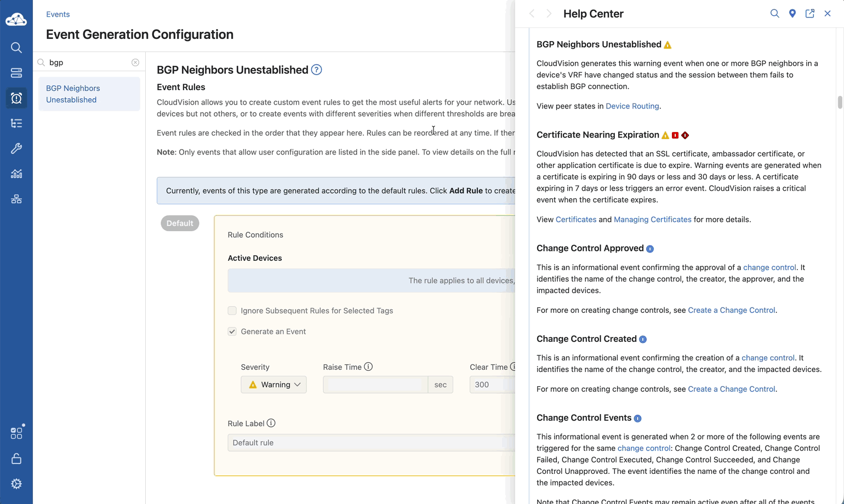
Task: Open Create a Change Control link under Change Control Created
Action: click(732, 390)
